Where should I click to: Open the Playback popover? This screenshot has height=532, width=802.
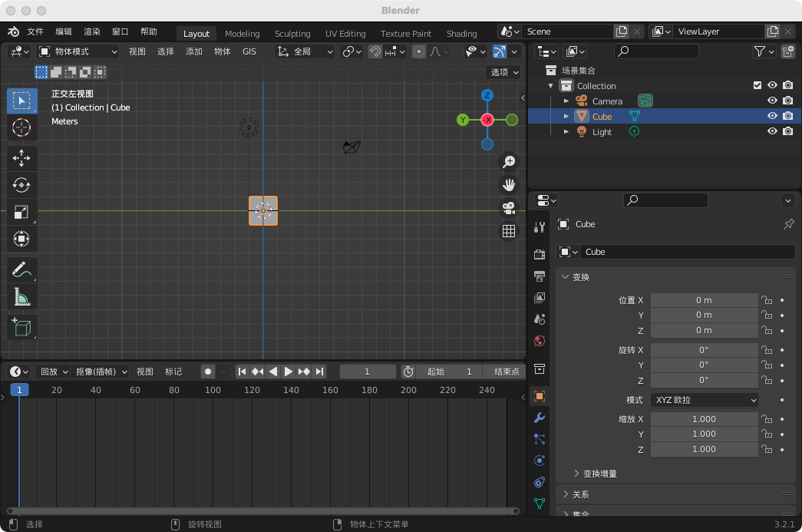click(x=54, y=372)
